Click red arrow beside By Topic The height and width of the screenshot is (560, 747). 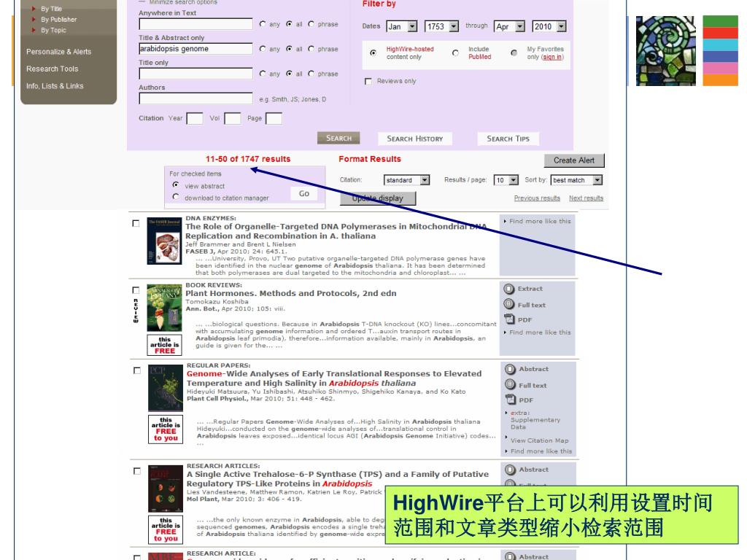pyautogui.click(x=34, y=30)
